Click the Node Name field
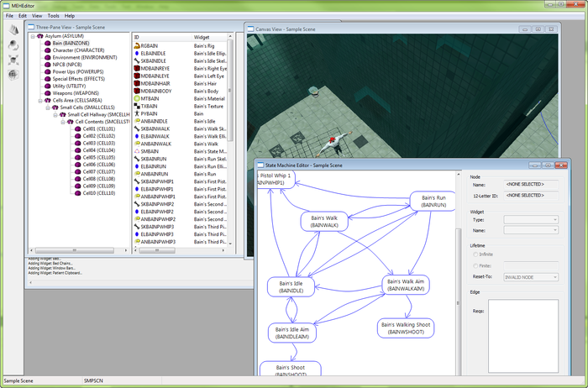 pos(531,185)
